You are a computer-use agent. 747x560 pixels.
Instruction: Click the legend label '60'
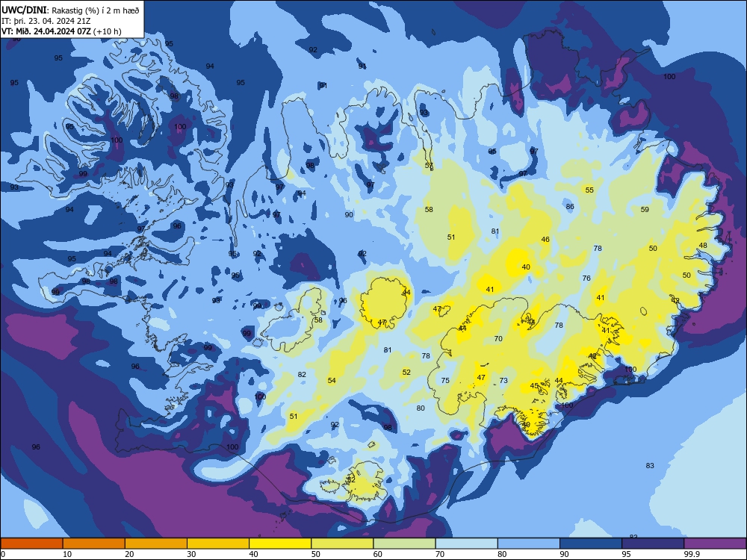(378, 554)
